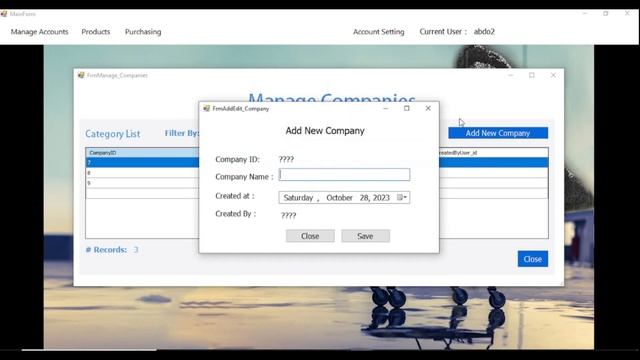Viewport: 640px width, 360px height.
Task: Minimize the FrmAddEdit_Company dialog
Action: coord(386,108)
